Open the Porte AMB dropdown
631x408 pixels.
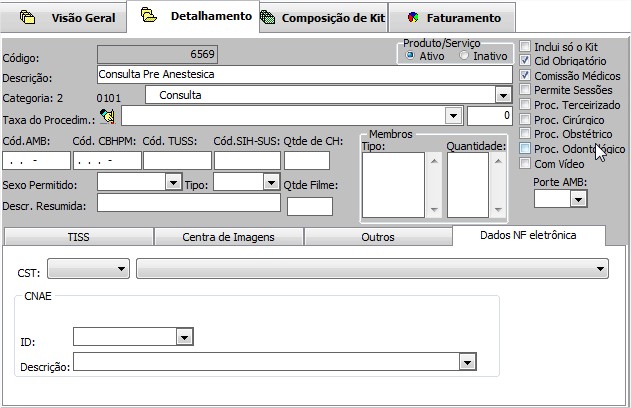[577, 199]
